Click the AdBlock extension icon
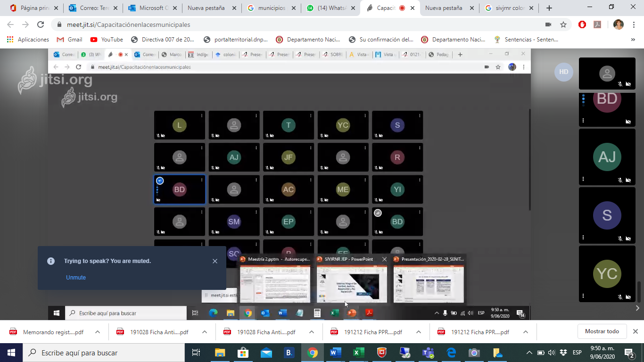This screenshot has width=644, height=362. pos(582,25)
